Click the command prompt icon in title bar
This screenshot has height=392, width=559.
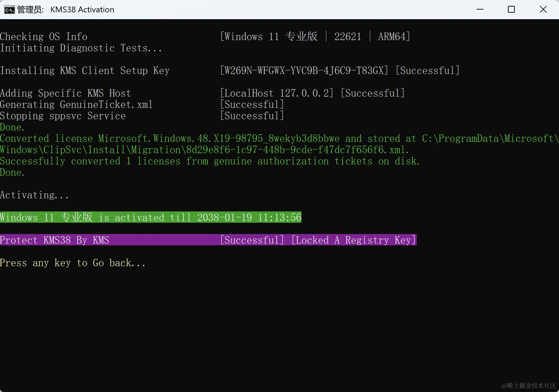[x=9, y=10]
